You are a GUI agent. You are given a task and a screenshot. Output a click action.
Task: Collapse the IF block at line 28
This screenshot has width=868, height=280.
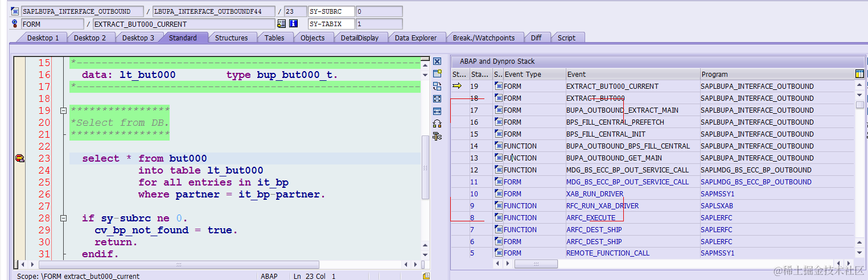point(63,218)
